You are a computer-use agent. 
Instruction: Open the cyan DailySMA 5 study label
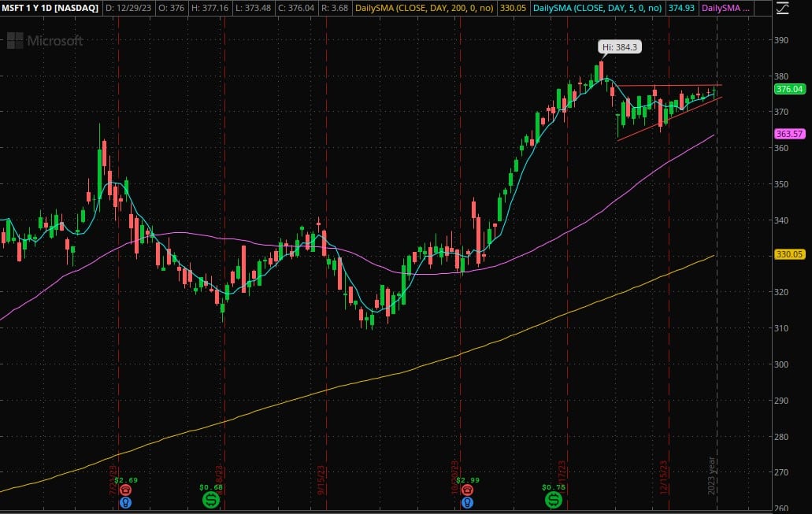coord(598,8)
